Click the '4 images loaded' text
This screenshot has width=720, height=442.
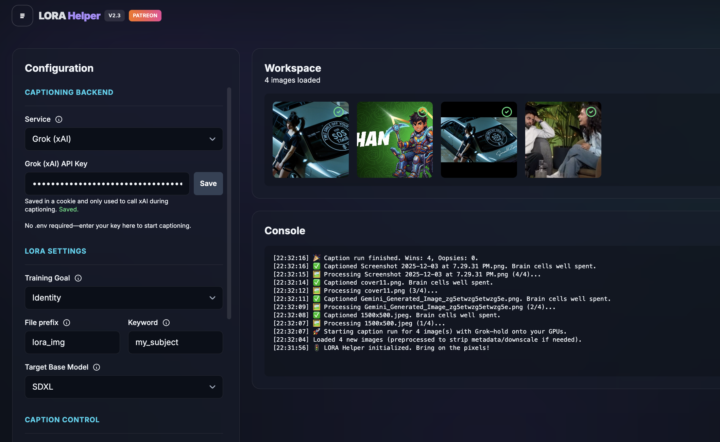pyautogui.click(x=292, y=80)
